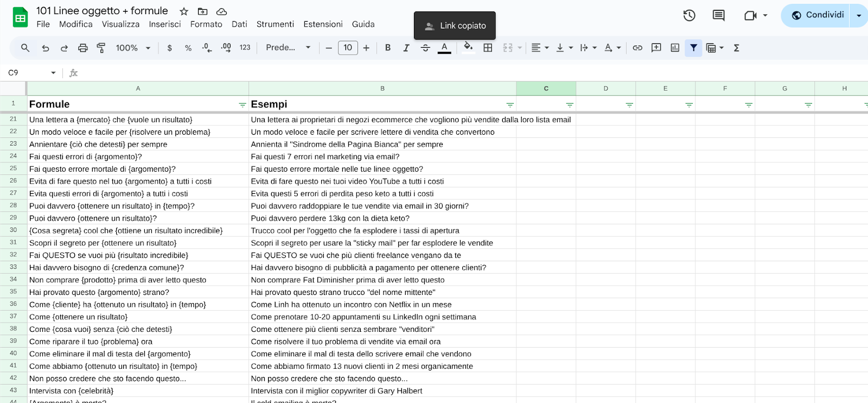The height and width of the screenshot is (403, 868).
Task: Open the Dati menu
Action: point(239,24)
